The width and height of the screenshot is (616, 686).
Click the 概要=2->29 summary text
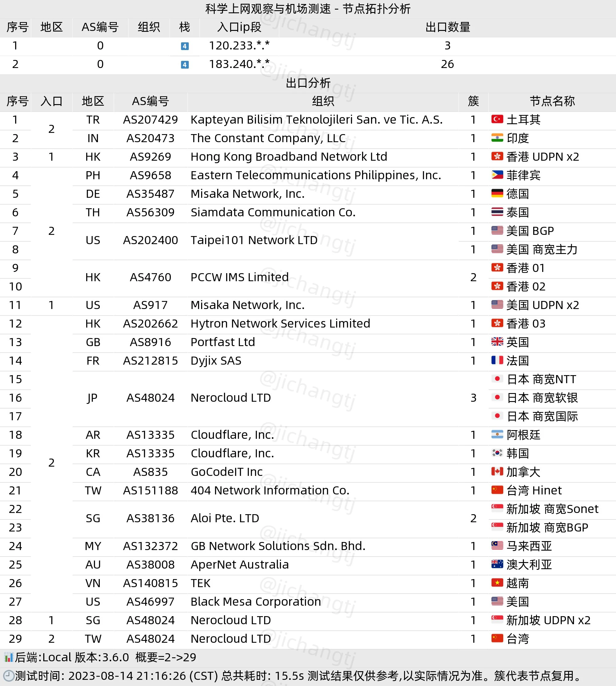coord(166,657)
